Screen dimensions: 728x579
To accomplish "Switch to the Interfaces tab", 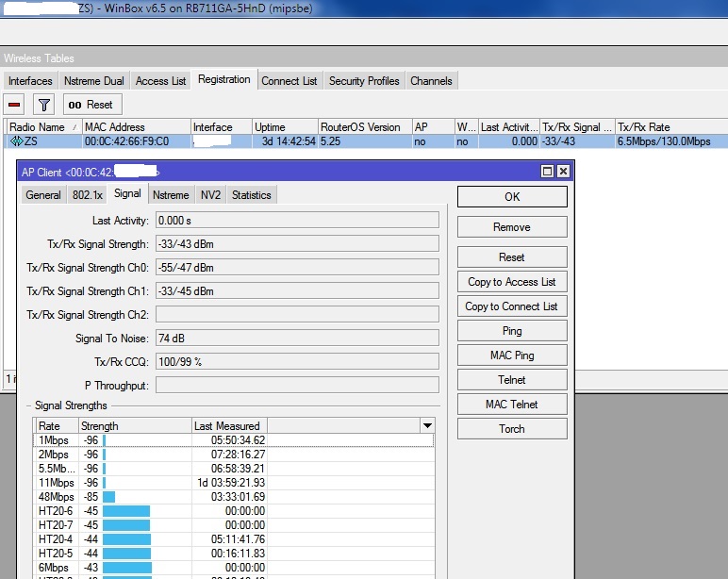I will 30,81.
